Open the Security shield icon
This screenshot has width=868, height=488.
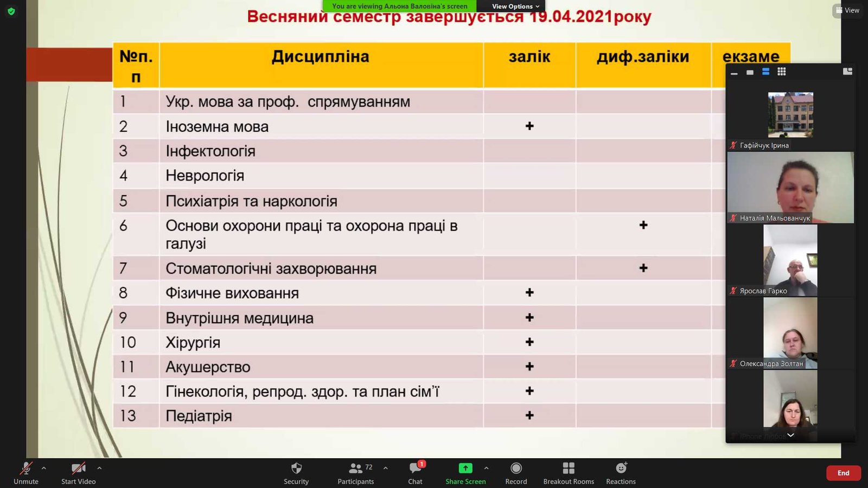click(296, 468)
